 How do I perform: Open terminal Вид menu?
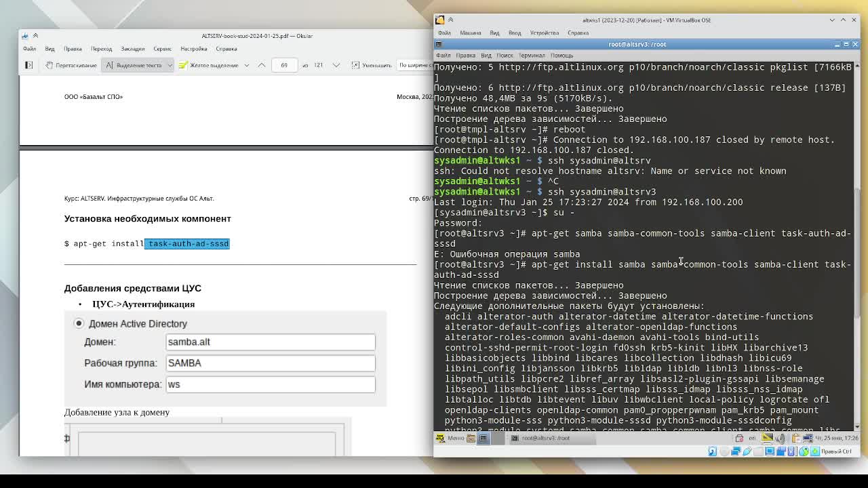coord(486,55)
